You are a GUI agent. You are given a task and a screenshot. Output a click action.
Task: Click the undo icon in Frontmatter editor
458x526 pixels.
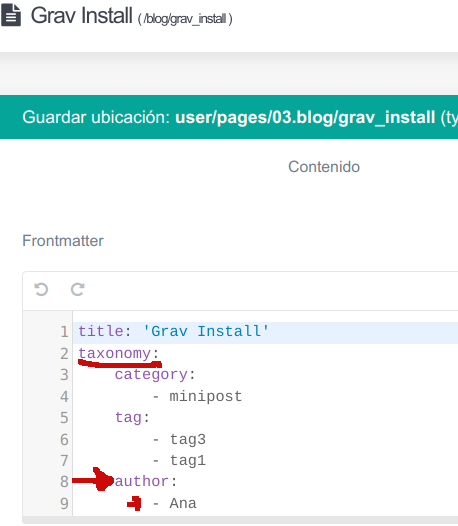[41, 290]
